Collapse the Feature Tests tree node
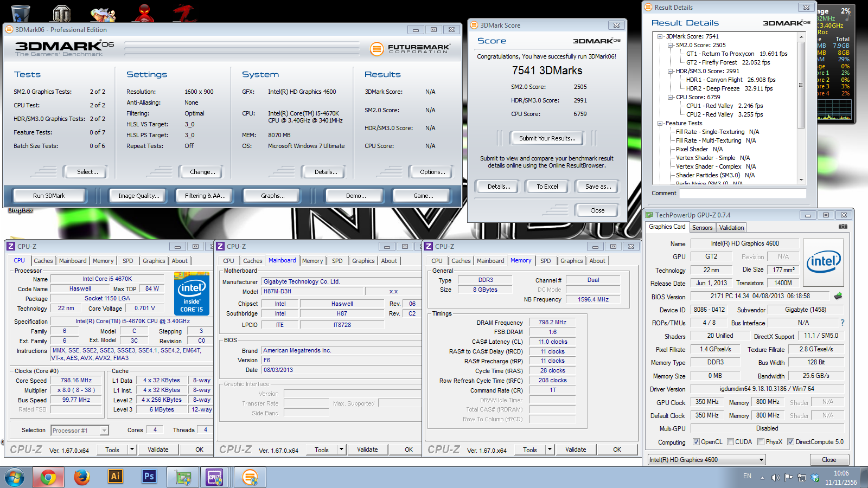 click(660, 123)
